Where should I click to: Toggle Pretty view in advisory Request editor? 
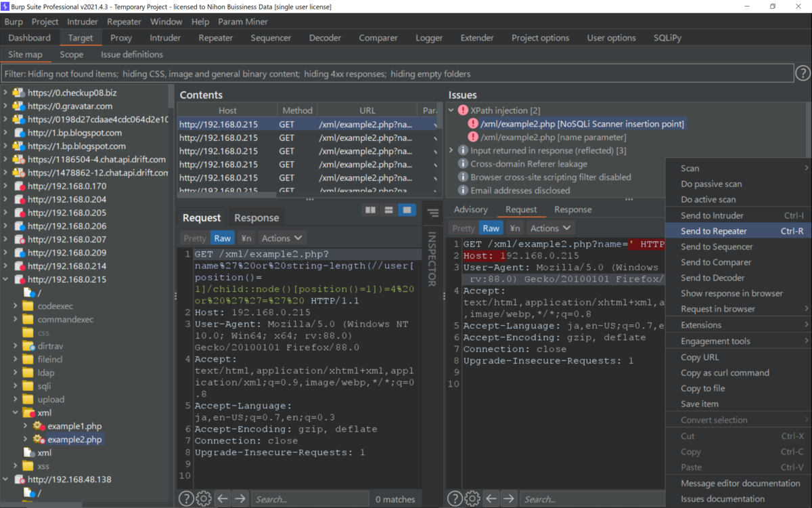(464, 228)
